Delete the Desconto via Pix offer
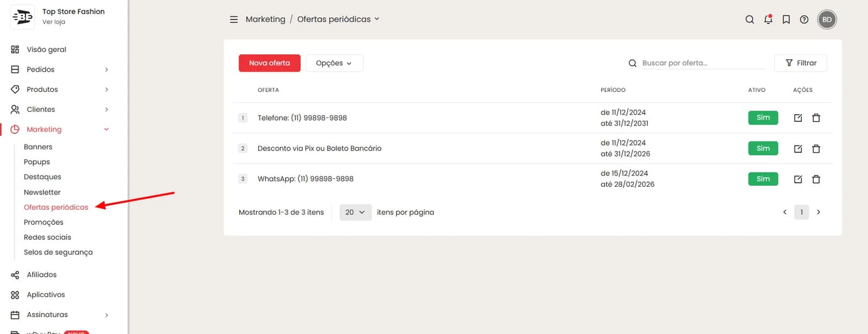Screen dimensions: 868x334 [x=816, y=149]
